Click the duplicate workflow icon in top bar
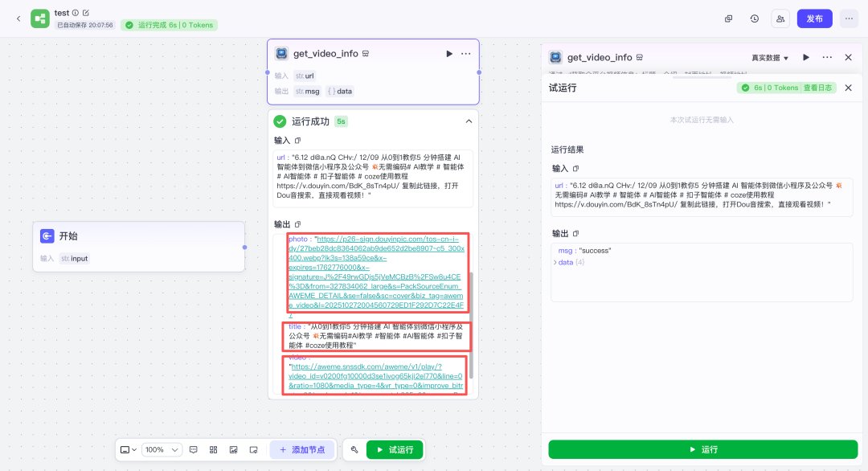This screenshot has height=471, width=868. (x=728, y=18)
